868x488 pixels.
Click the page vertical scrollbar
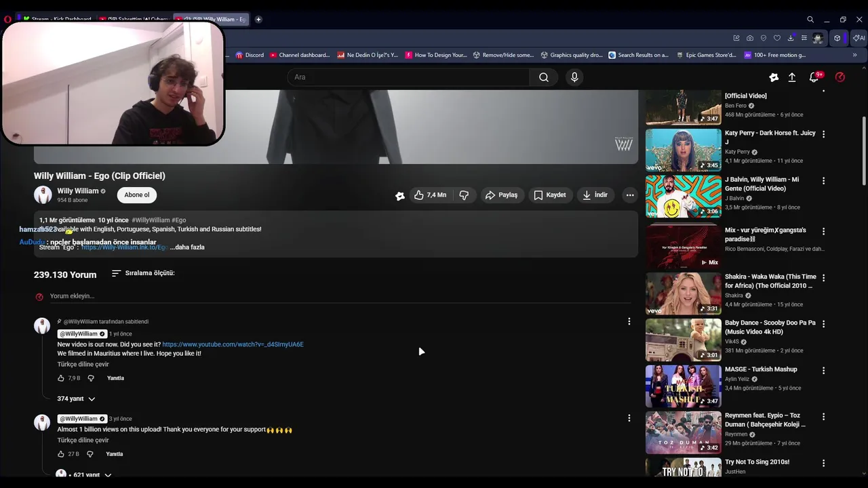[x=864, y=150]
